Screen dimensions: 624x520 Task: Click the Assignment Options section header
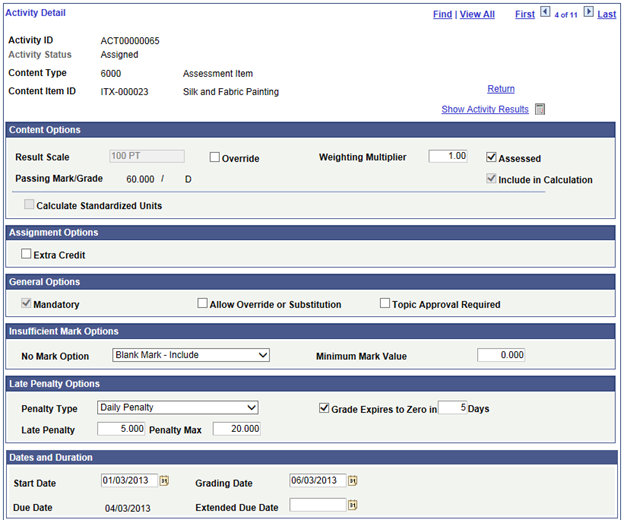310,232
